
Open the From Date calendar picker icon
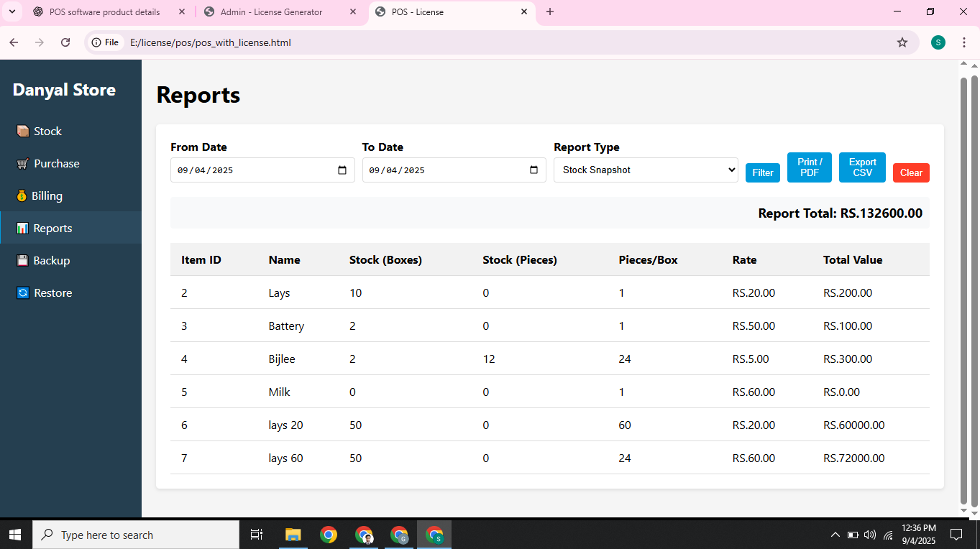[x=342, y=170]
